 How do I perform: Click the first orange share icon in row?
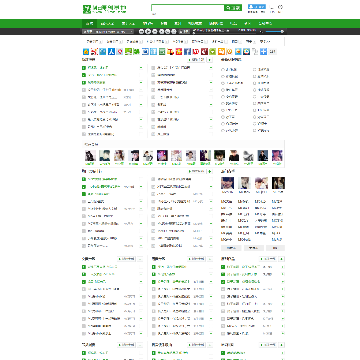point(86,52)
